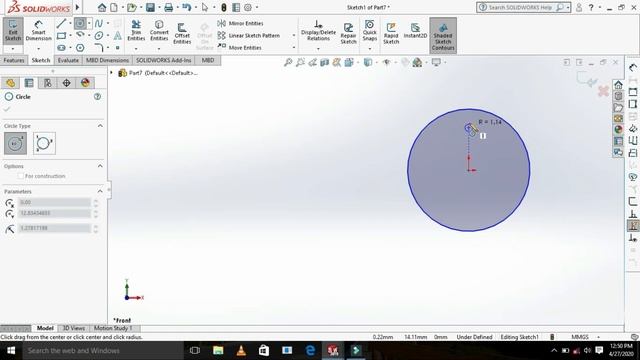Switch to the Evaluate tab
This screenshot has width=640, height=360.
(68, 60)
